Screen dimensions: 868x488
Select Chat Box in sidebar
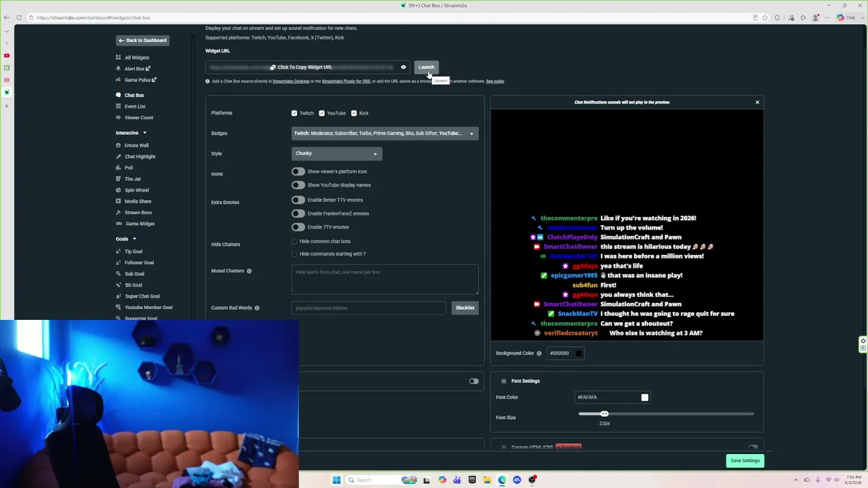[134, 96]
